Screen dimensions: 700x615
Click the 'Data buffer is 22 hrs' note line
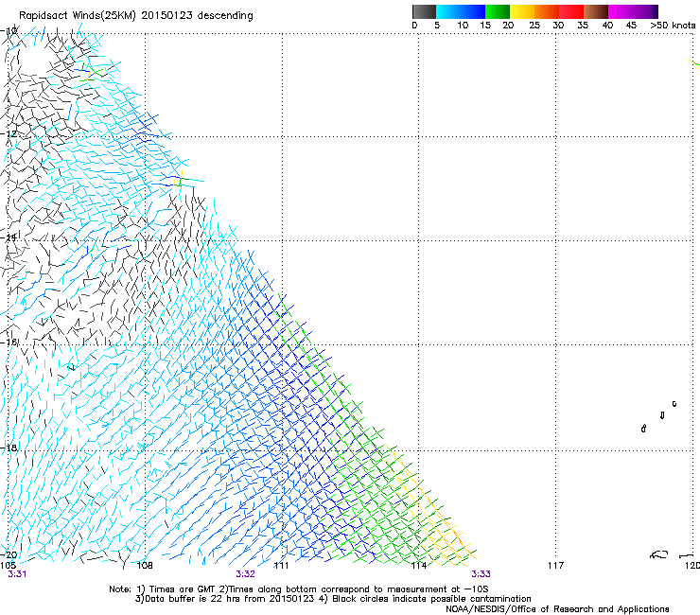click(333, 599)
